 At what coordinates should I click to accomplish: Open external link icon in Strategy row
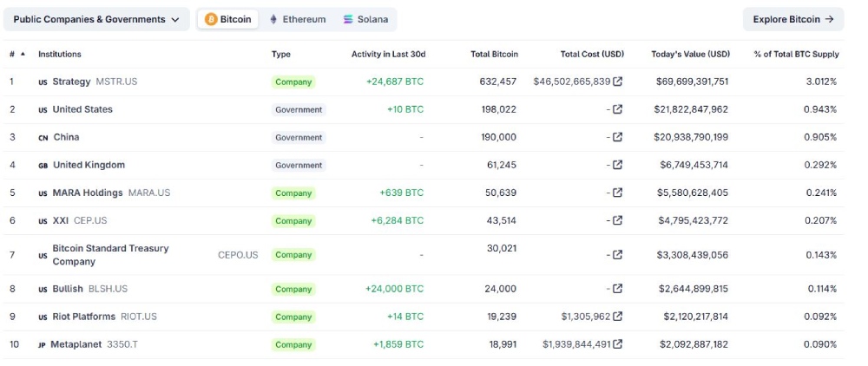pyautogui.click(x=617, y=82)
